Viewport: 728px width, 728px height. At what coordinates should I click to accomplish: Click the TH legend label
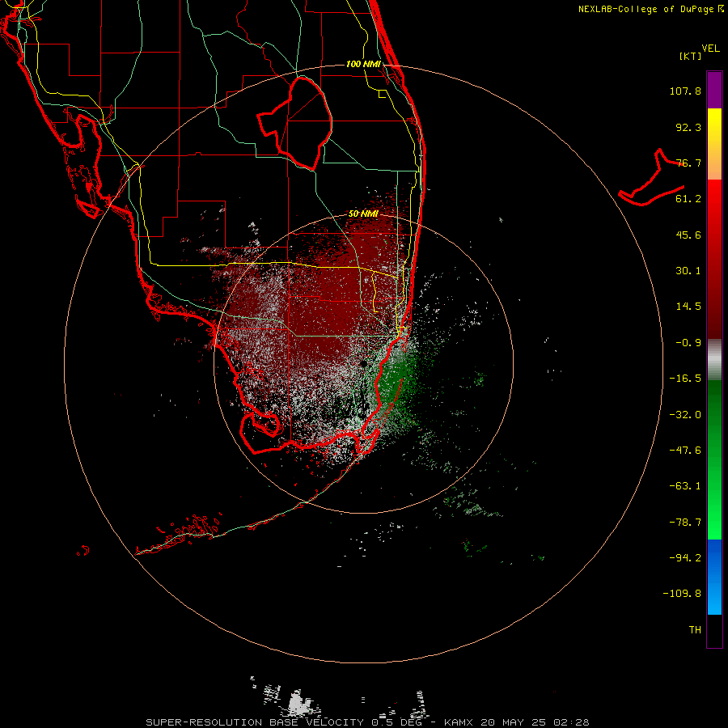pyautogui.click(x=695, y=630)
